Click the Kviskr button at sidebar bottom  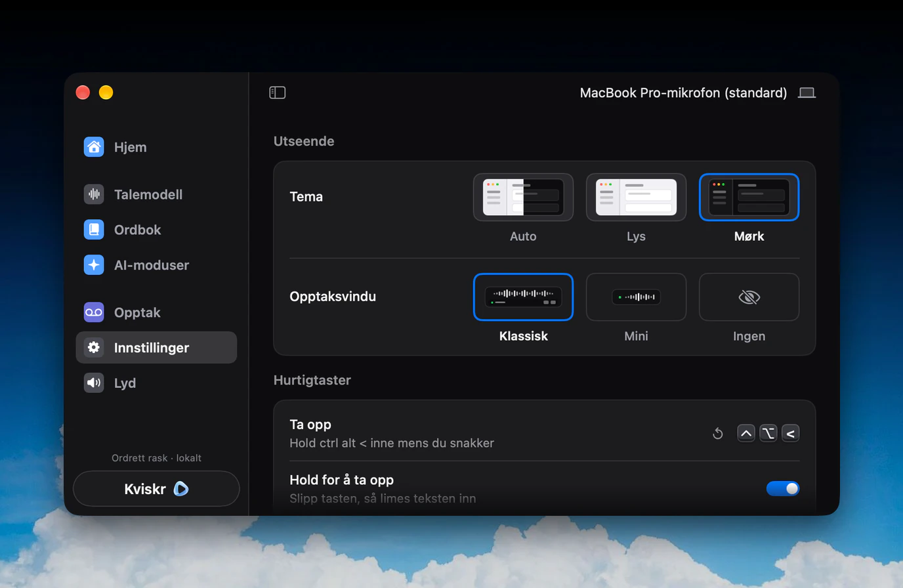click(156, 489)
